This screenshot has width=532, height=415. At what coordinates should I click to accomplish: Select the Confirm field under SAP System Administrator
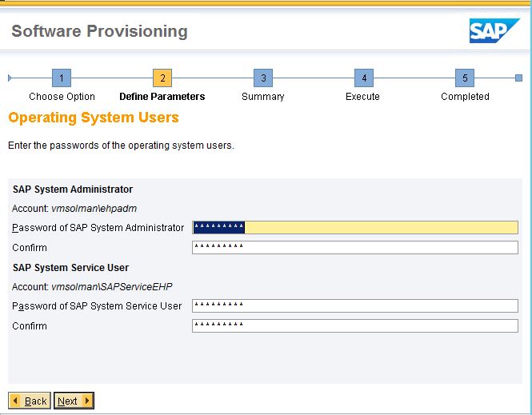coord(355,248)
